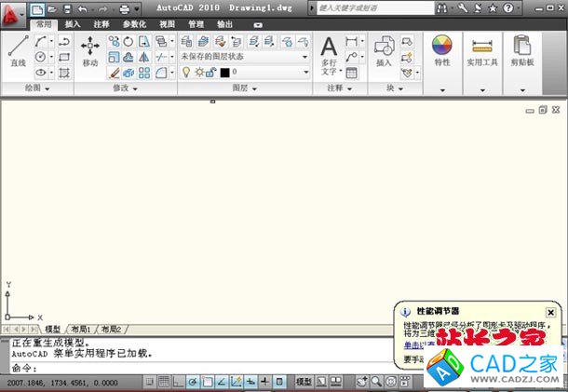This screenshot has height=392, width=568.
Task: Open the 多行文字 (Multiline Text) tool
Action: click(x=329, y=52)
